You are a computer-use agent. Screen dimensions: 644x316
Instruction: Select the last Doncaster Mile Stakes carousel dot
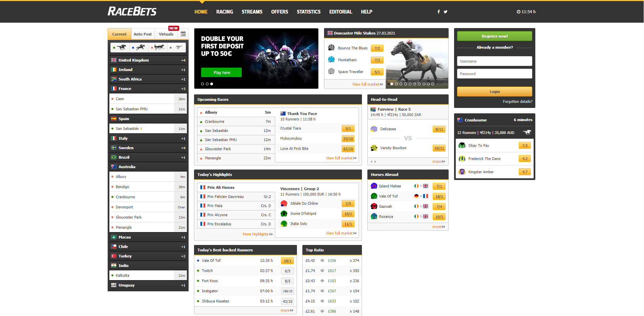point(433,84)
